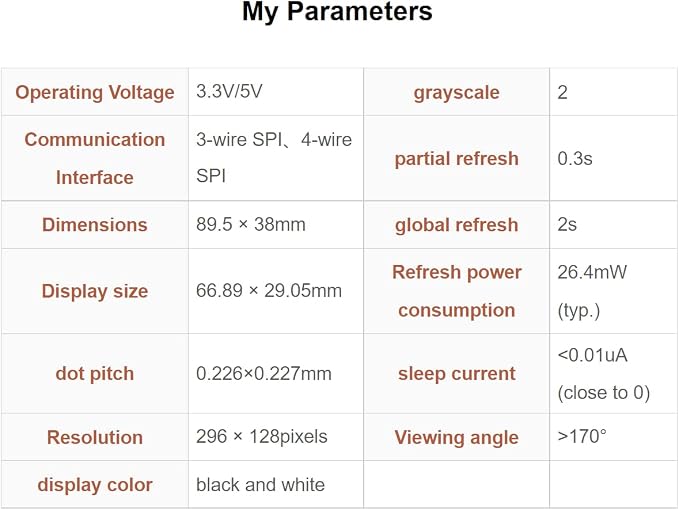Click the Refresh power consumption label
The image size is (679, 510).
[456, 291]
